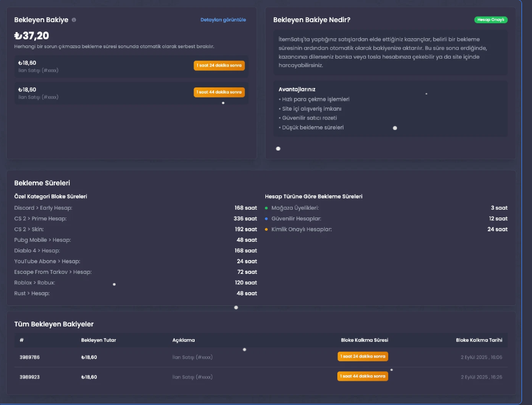Click the Roblox > Robux row label
This screenshot has width=532, height=405.
pyautogui.click(x=35, y=283)
